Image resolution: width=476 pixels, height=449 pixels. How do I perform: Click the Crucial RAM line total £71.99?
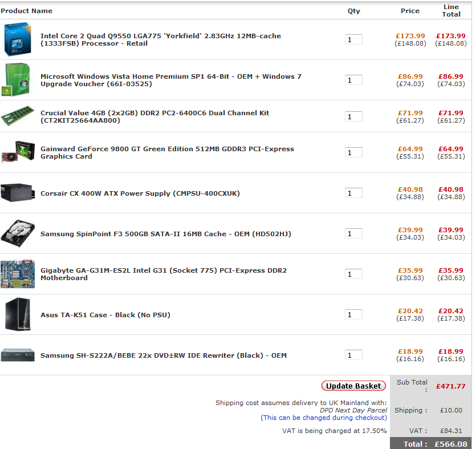pyautogui.click(x=451, y=113)
